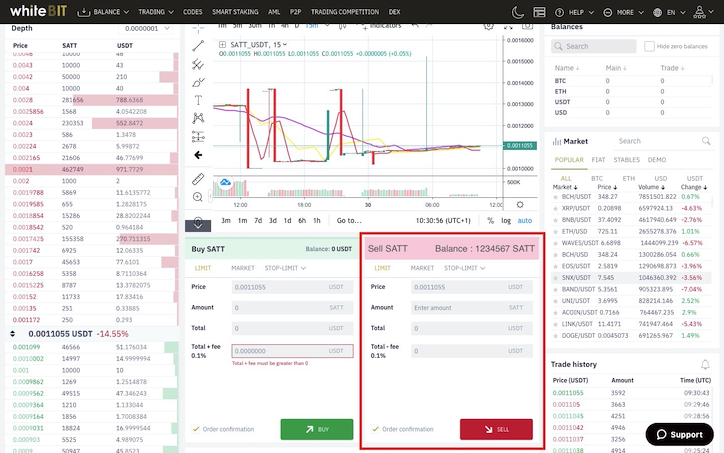Select the forecast and measurement tool
Viewport: 724px width, 453px height.
pos(198,136)
